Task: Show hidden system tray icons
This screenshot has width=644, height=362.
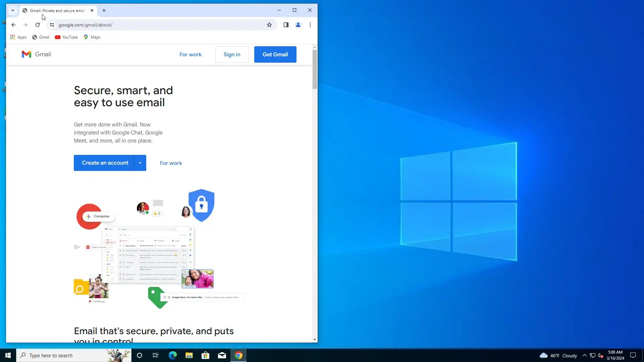Action: coord(584,355)
